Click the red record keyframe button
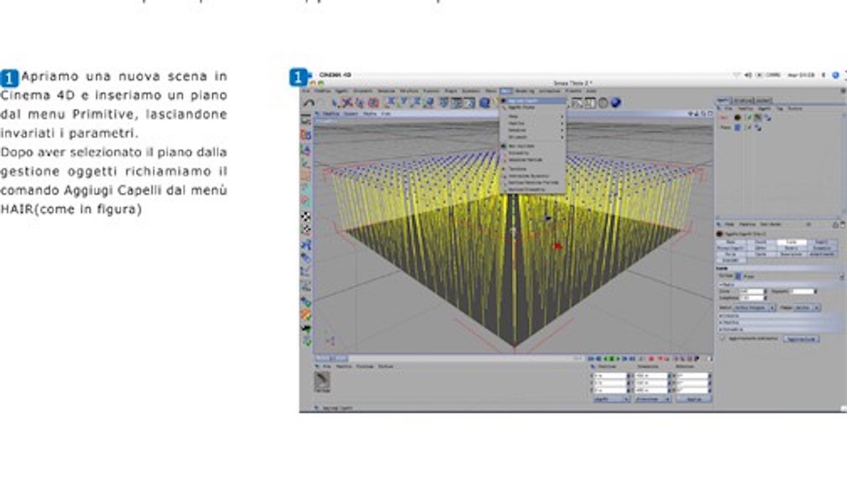 pyautogui.click(x=651, y=359)
